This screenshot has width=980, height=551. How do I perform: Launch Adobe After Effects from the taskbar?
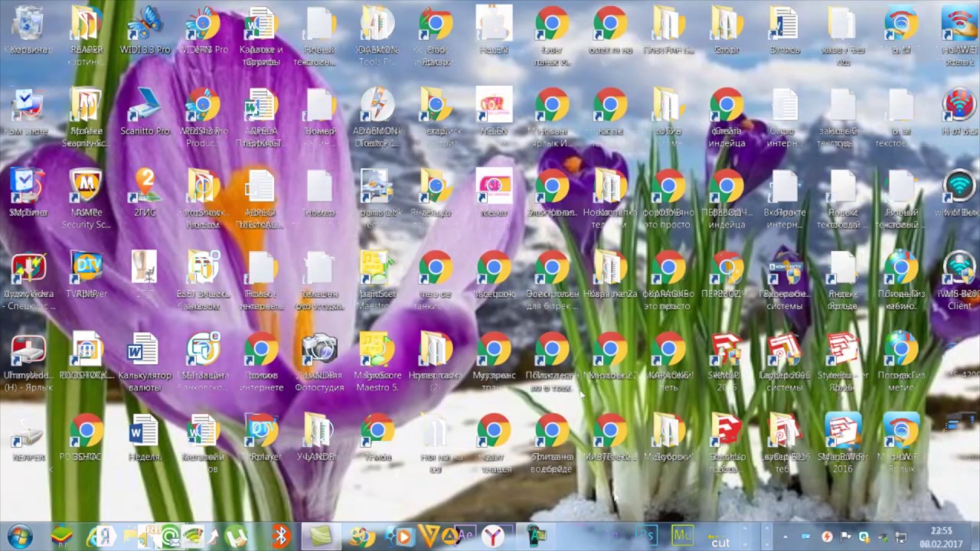(465, 536)
